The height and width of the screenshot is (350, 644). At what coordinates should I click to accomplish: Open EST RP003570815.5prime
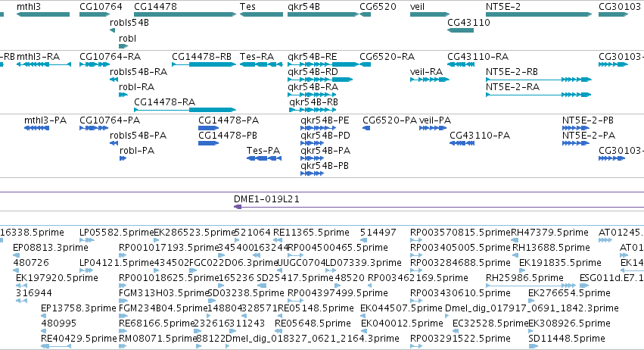click(416, 240)
